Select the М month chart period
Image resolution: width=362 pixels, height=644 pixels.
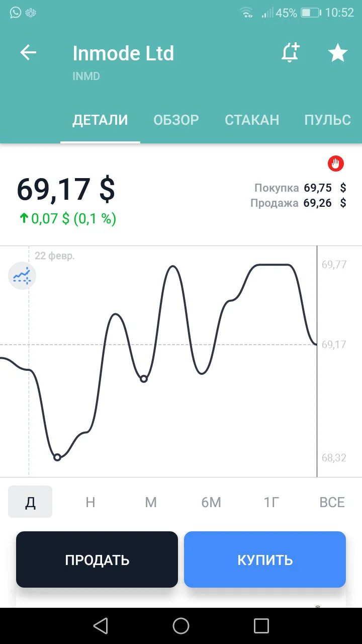pos(151,502)
